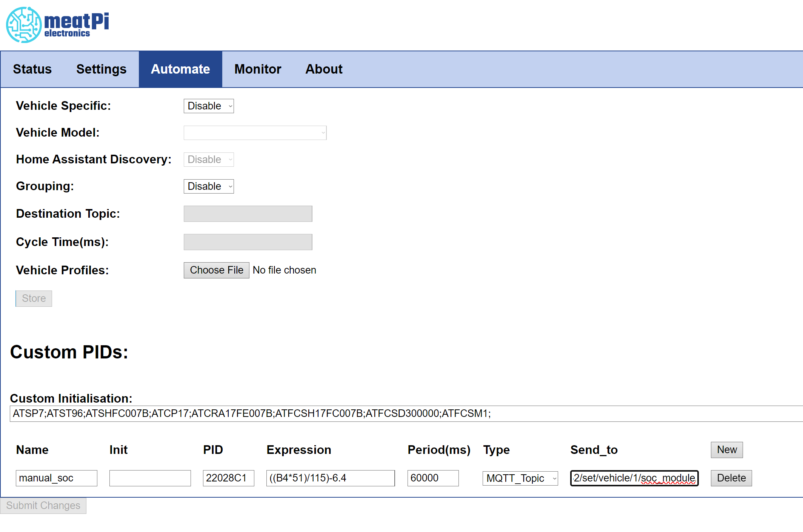
Task: Click the Period field showing 60000
Action: click(x=433, y=478)
